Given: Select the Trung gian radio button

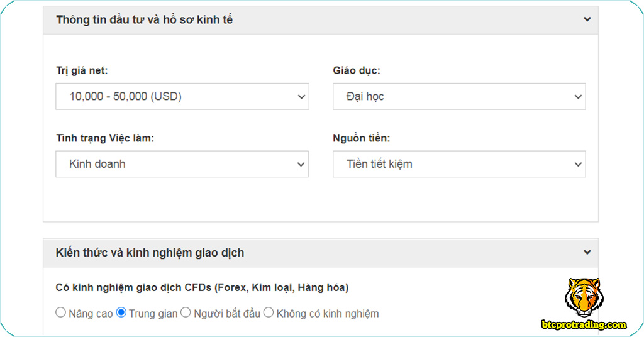Looking at the screenshot, I should pos(121,312).
